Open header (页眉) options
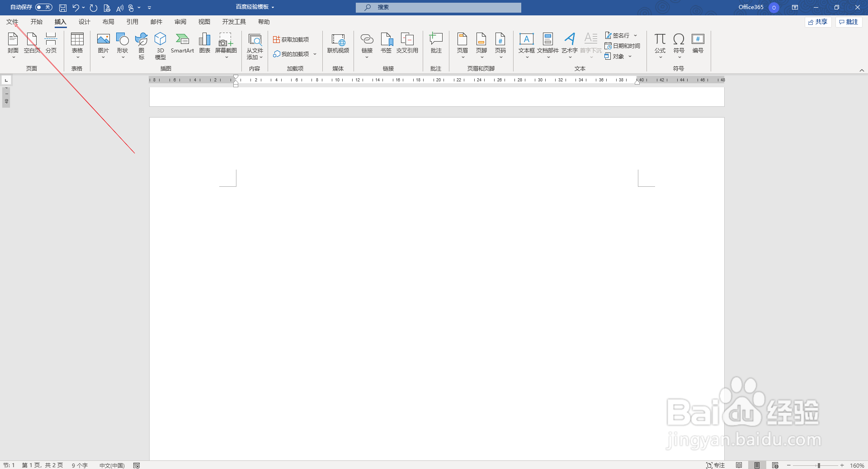The image size is (868, 469). 462,45
